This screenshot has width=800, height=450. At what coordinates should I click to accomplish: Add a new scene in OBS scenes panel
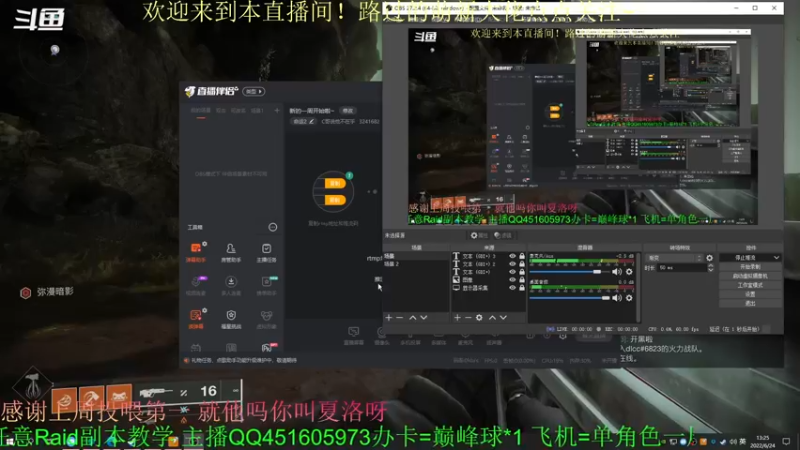tap(389, 317)
